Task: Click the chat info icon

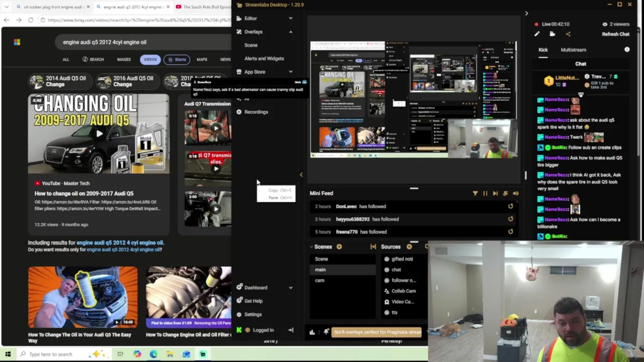Action: 627,50
